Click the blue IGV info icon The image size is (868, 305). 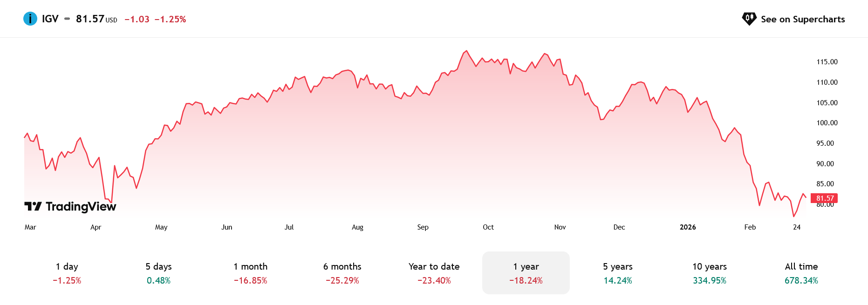[30, 19]
